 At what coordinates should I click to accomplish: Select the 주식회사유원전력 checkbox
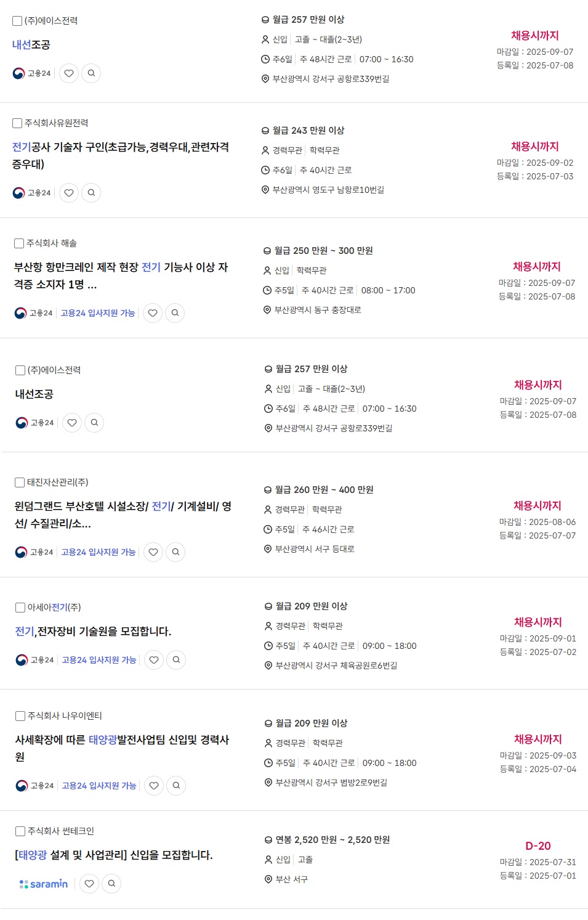pyautogui.click(x=17, y=123)
